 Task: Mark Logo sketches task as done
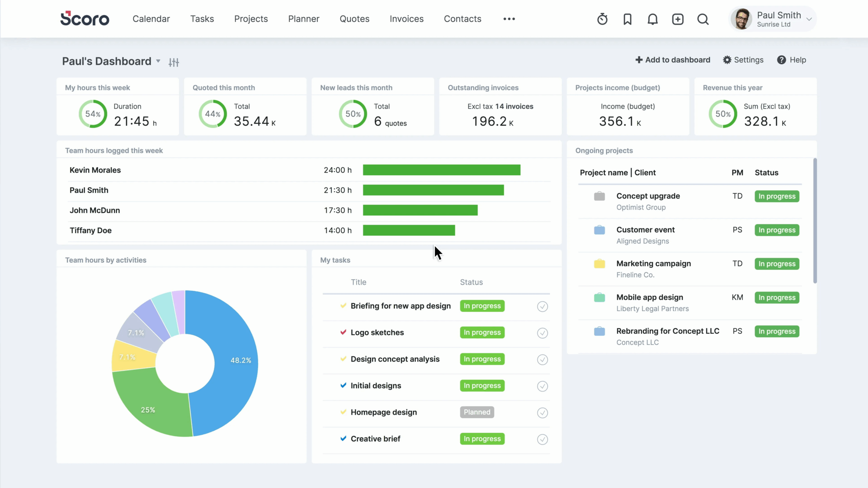coord(542,333)
